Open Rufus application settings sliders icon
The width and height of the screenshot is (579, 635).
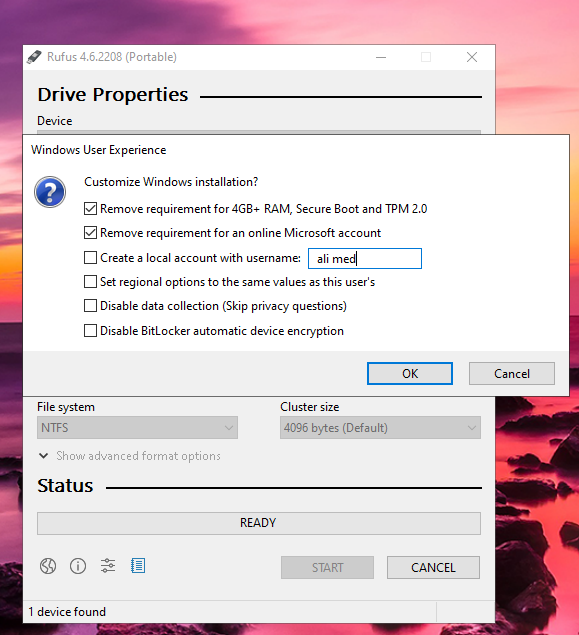click(108, 566)
